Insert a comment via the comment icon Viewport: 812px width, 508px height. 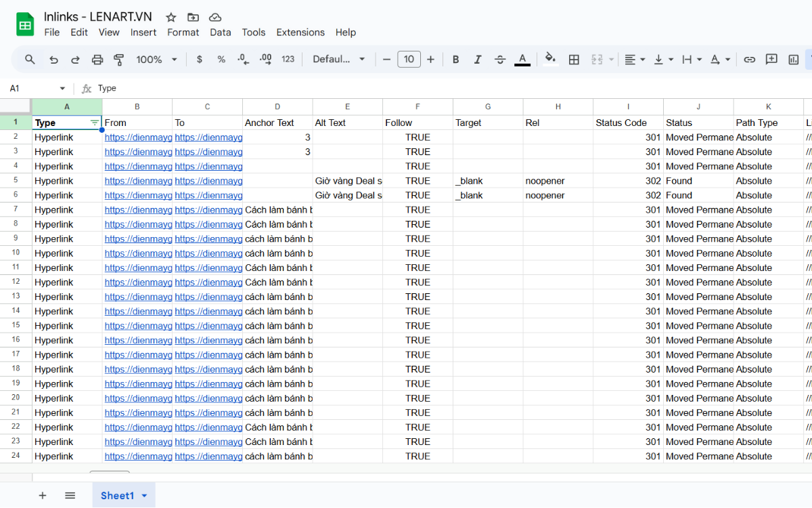click(771, 60)
